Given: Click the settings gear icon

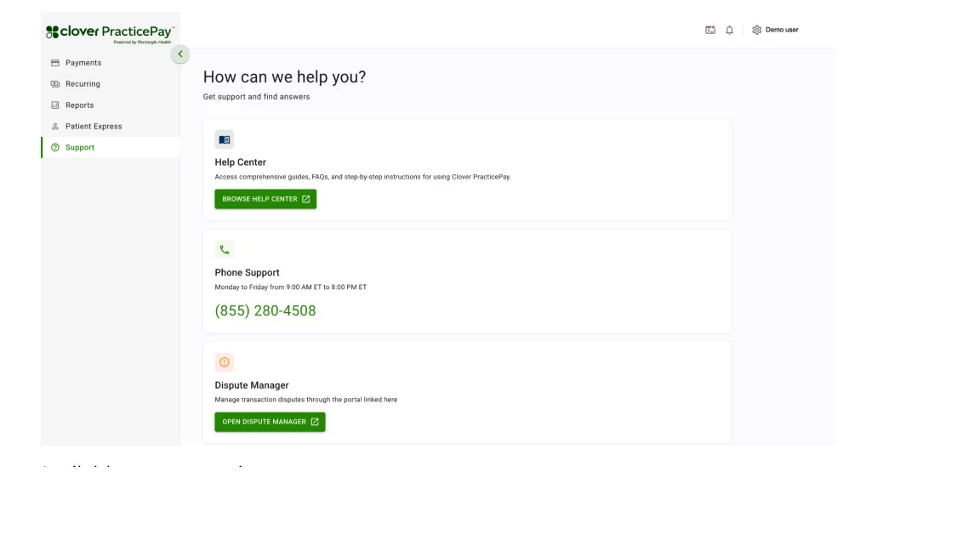Looking at the screenshot, I should [757, 30].
